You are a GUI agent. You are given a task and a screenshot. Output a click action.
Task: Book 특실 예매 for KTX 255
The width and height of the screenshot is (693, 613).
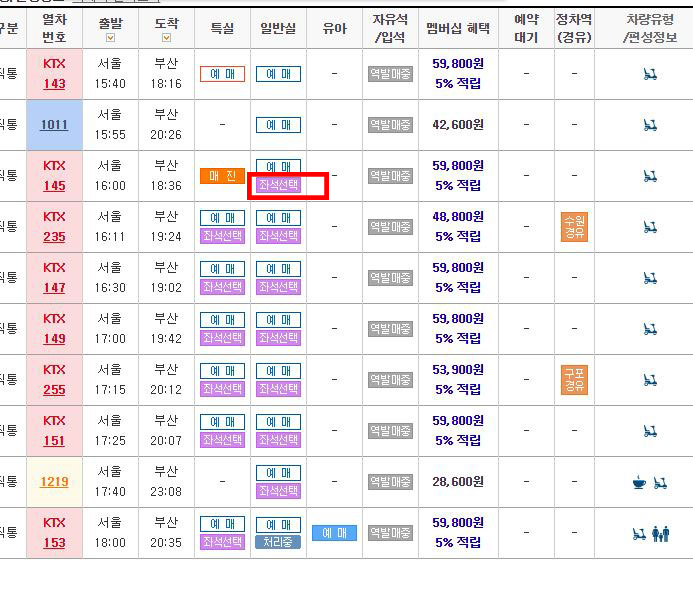(222, 371)
